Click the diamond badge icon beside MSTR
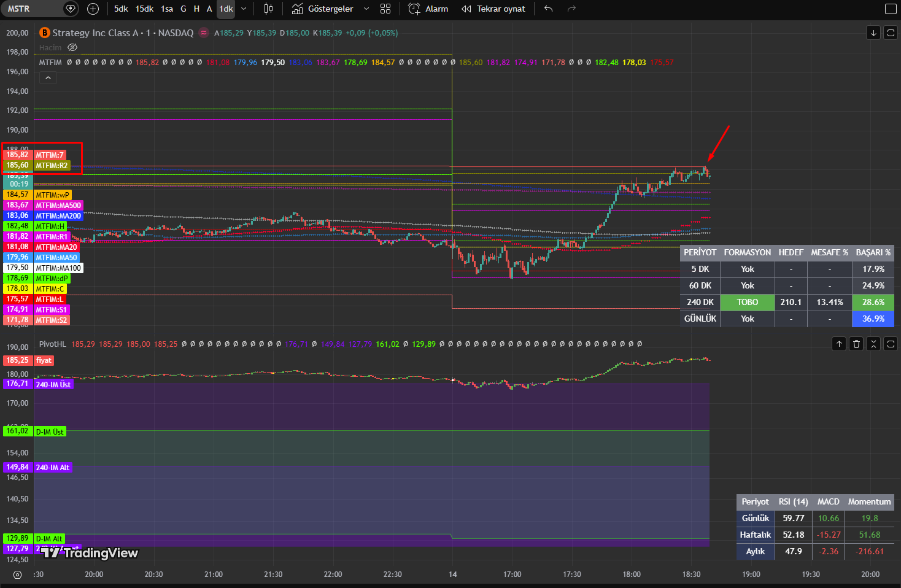This screenshot has height=588, width=901. point(71,9)
